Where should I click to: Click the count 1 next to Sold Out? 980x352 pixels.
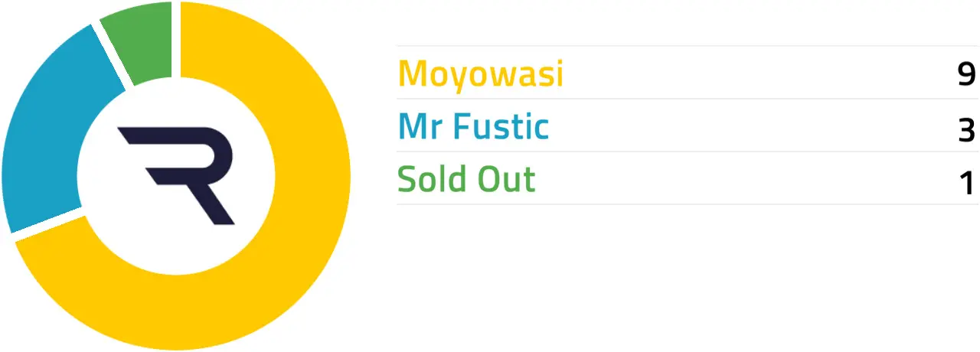point(968,184)
